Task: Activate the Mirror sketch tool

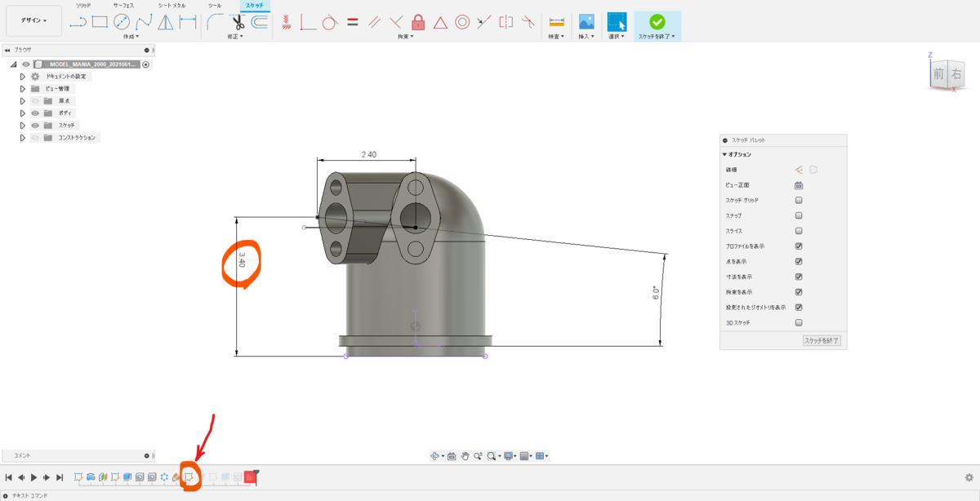Action: [166, 22]
